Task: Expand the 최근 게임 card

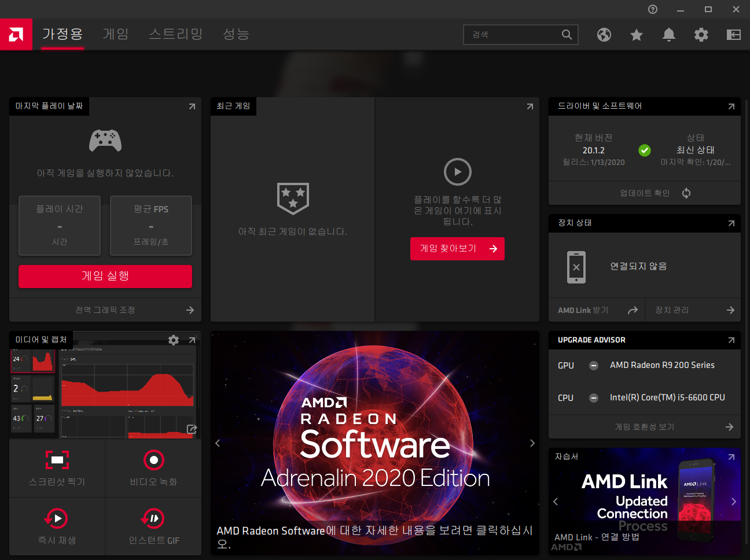Action: pos(530,106)
